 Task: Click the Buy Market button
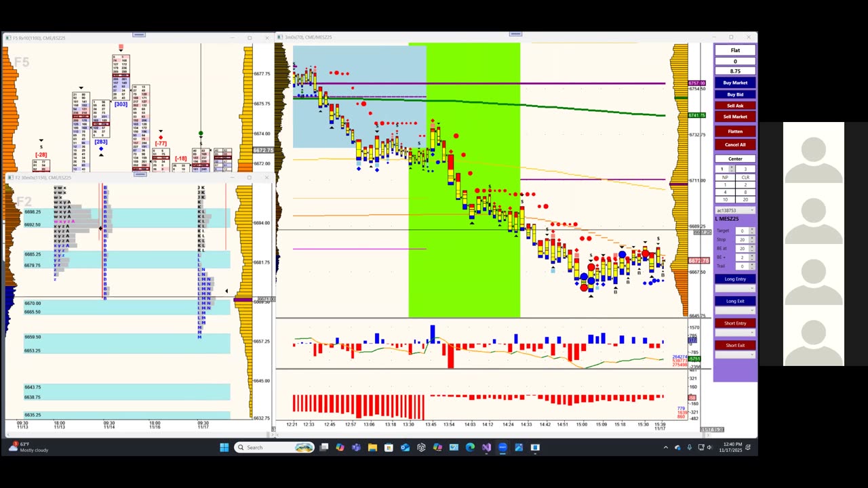735,83
